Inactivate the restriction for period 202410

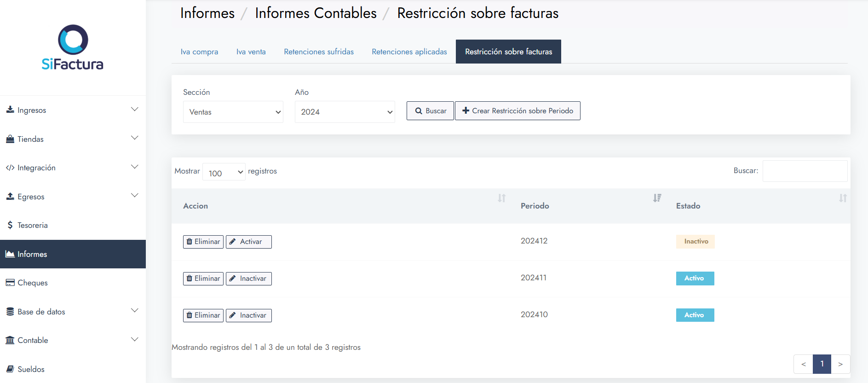click(x=248, y=315)
